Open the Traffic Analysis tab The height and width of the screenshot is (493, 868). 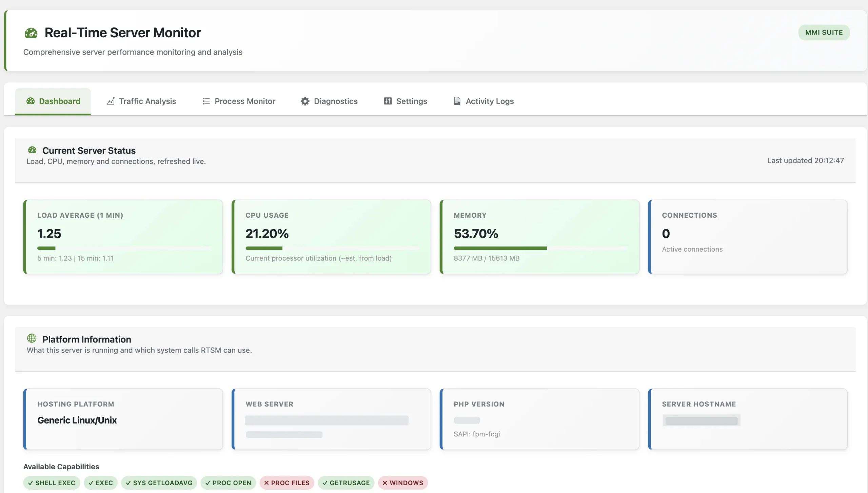coord(141,101)
